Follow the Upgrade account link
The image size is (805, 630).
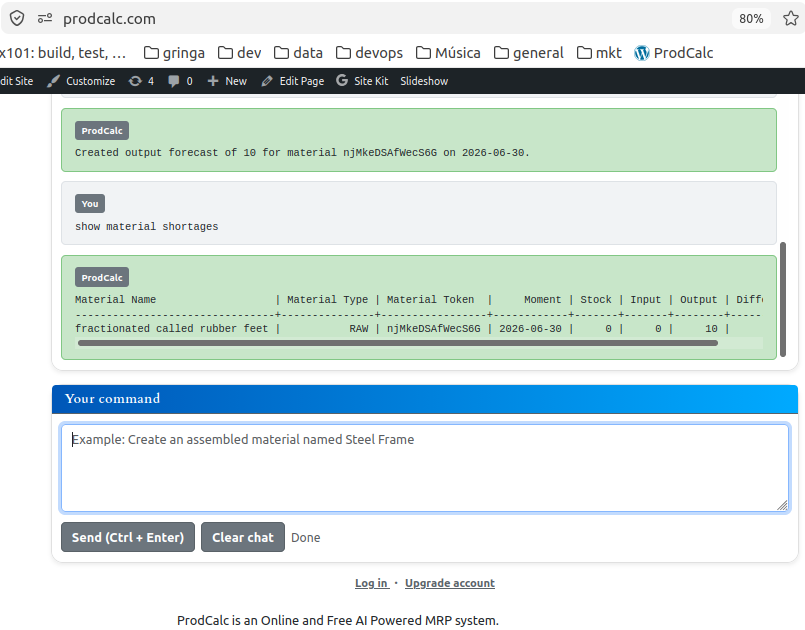450,583
